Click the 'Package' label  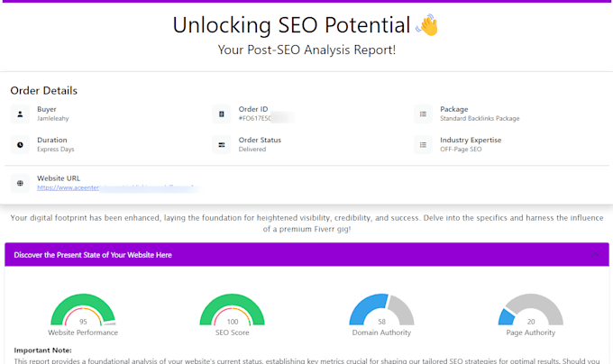(453, 109)
